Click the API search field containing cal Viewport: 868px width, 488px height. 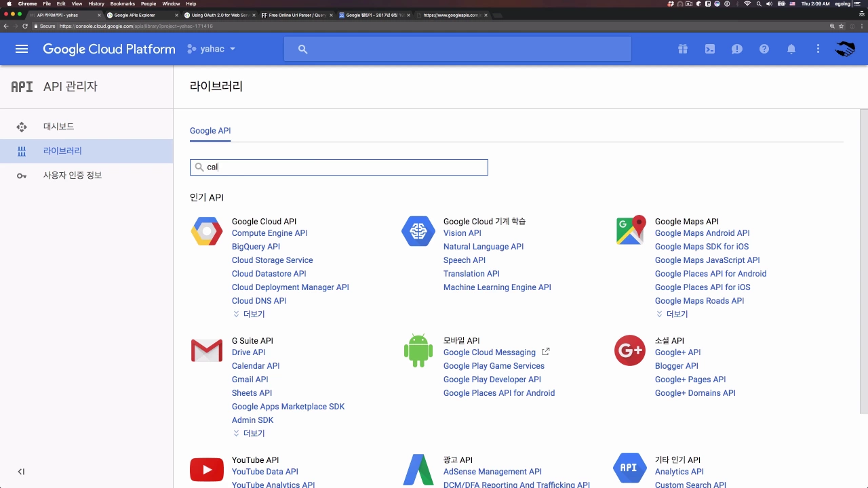[x=339, y=167]
